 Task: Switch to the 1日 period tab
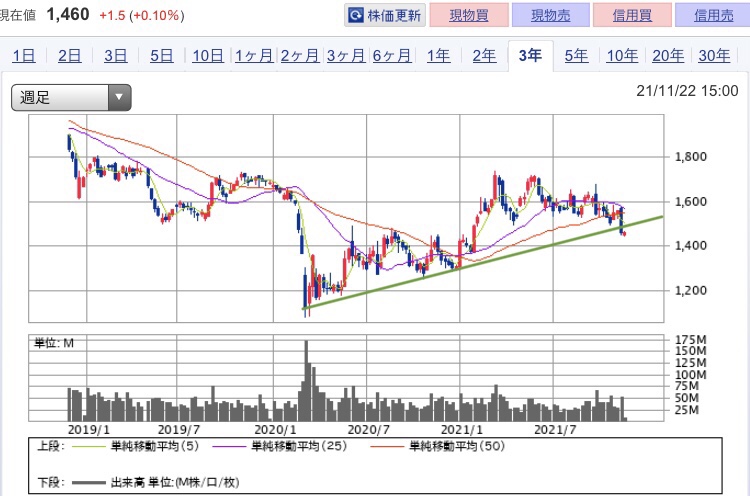click(23, 56)
